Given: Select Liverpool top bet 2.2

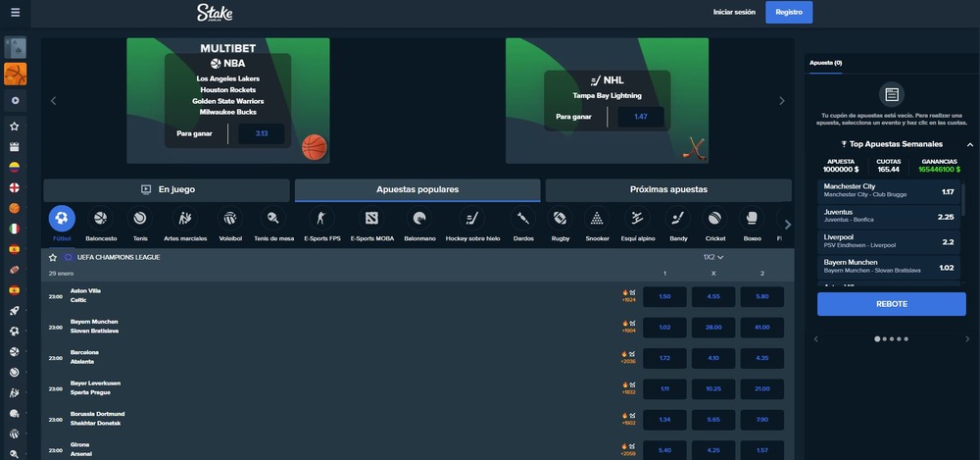Looking at the screenshot, I should click(888, 242).
